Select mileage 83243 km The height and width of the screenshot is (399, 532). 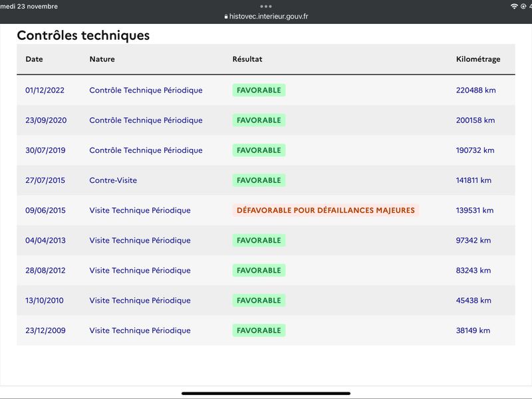(x=473, y=271)
